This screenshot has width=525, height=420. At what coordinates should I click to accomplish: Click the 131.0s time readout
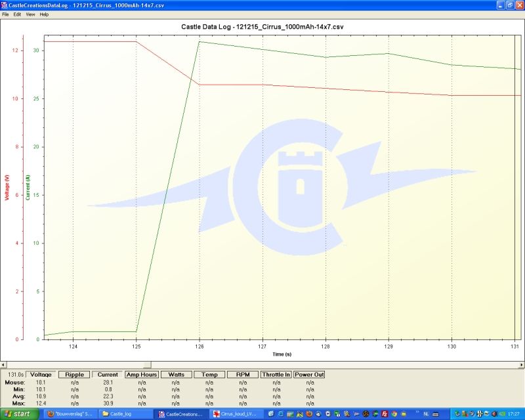[16, 375]
